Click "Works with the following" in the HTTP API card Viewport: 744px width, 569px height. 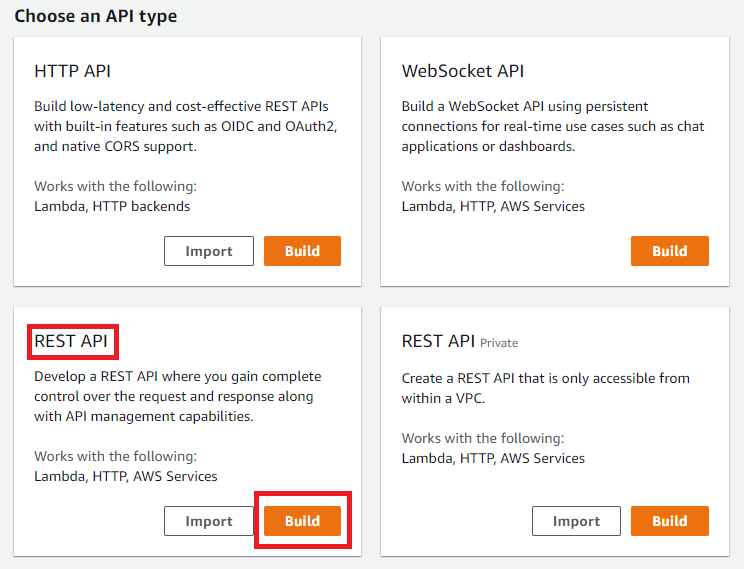[x=115, y=186]
